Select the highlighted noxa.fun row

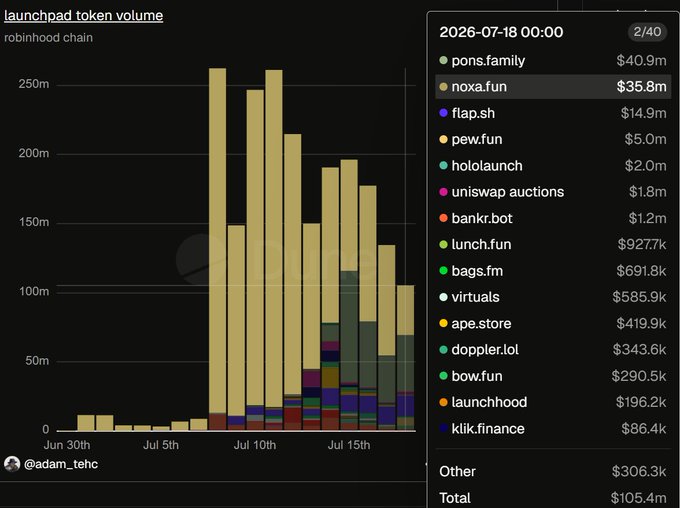pyautogui.click(x=553, y=87)
